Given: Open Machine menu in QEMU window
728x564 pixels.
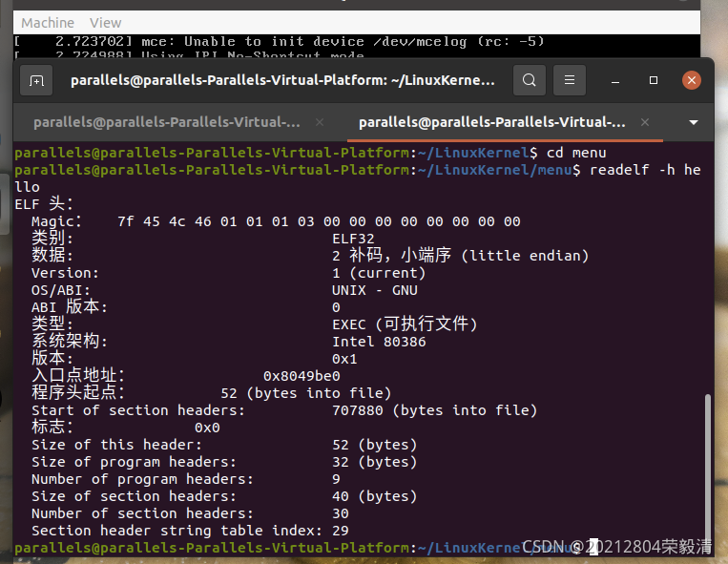Looking at the screenshot, I should click(48, 23).
